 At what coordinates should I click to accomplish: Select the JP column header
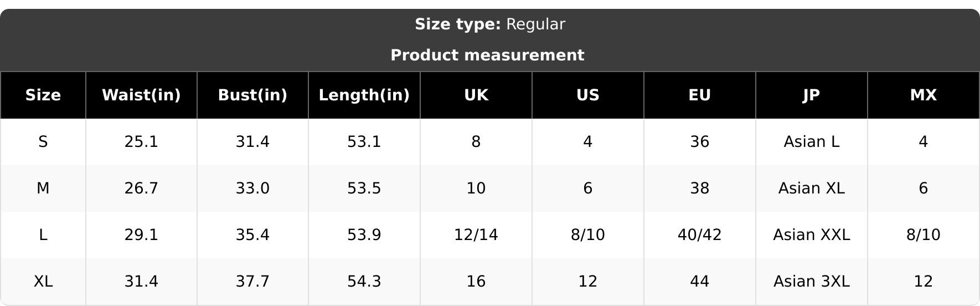[812, 95]
